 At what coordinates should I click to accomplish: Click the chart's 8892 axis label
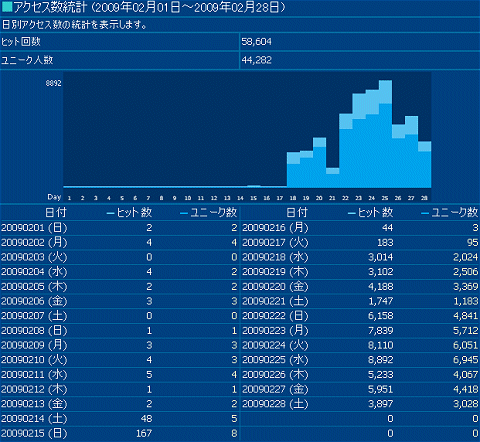pyautogui.click(x=54, y=83)
